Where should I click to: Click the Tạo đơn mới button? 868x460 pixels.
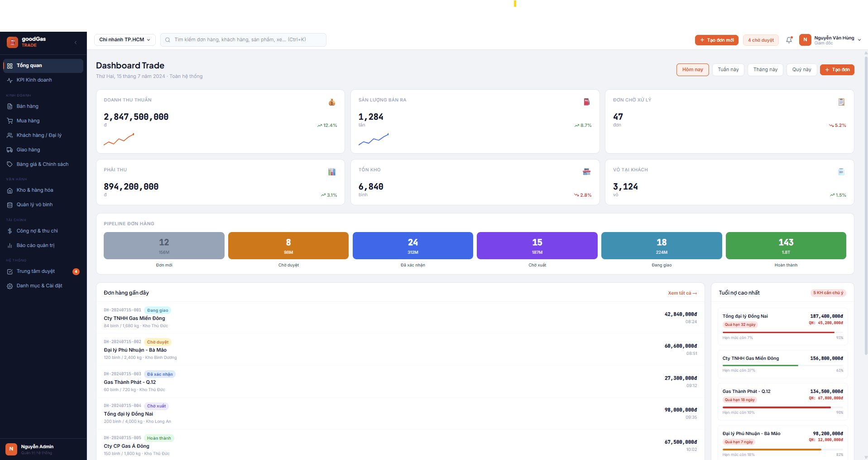coord(717,40)
